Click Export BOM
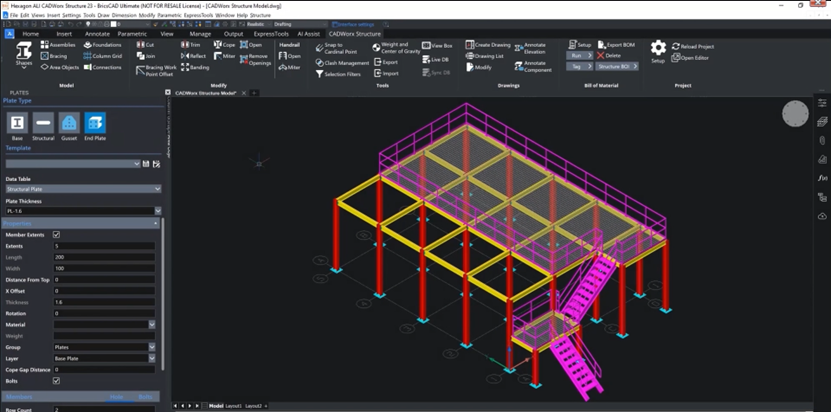The height and width of the screenshot is (412, 831). tap(616, 45)
